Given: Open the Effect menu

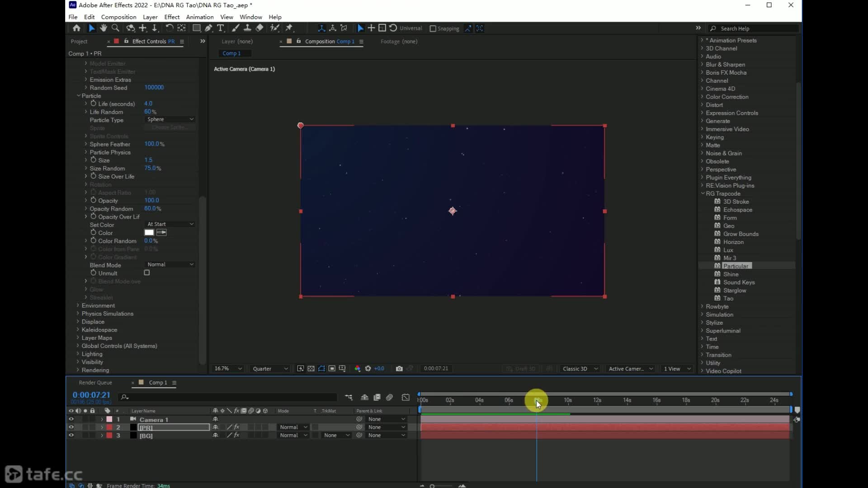Looking at the screenshot, I should point(172,17).
